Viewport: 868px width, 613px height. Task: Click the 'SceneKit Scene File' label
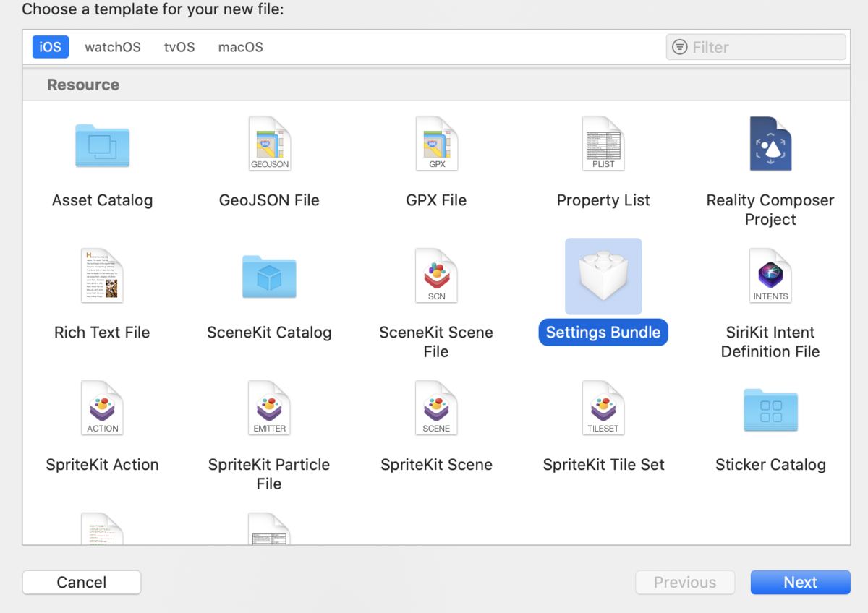click(x=436, y=342)
